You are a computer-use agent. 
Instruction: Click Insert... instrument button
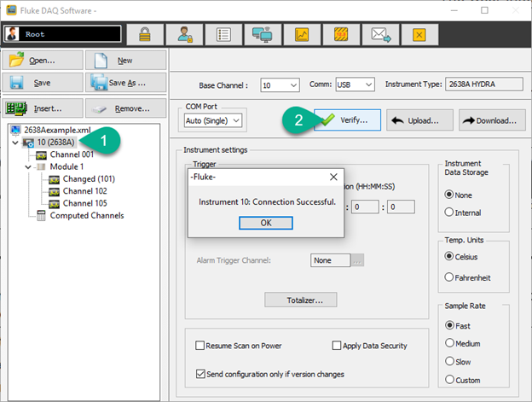click(x=43, y=108)
